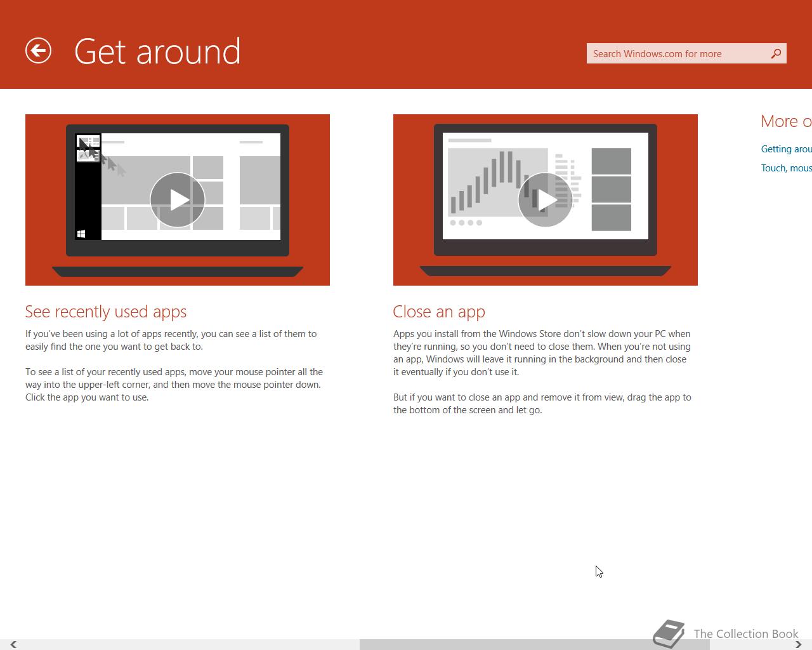The width and height of the screenshot is (812, 650).
Task: Click the horizontal scrollbar thumb
Action: (534, 644)
